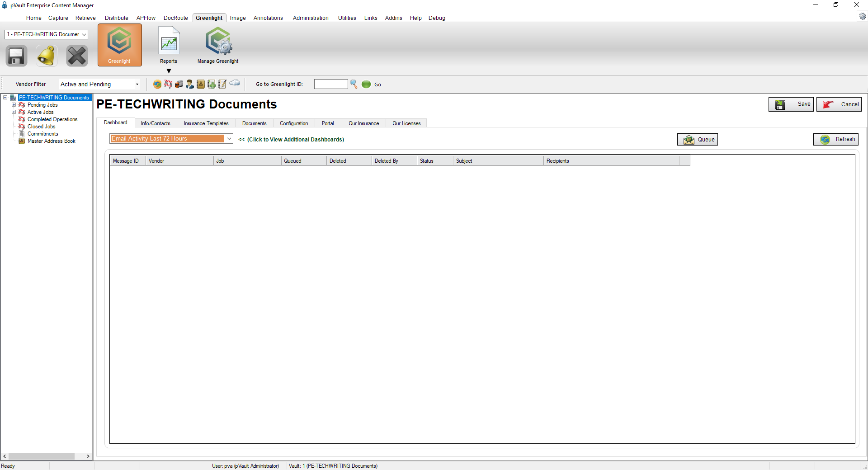
Task: Sort by Recipients column header
Action: pos(611,161)
